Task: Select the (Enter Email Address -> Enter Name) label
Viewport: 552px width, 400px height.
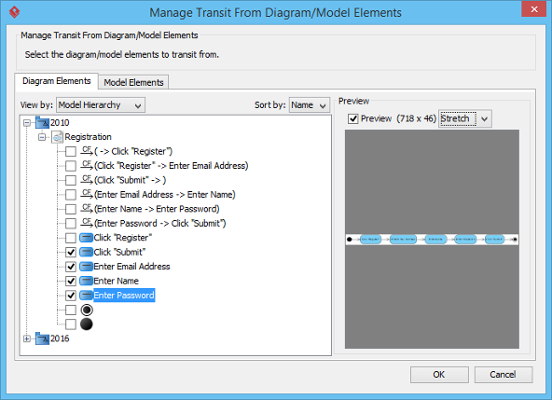Action: pos(165,194)
